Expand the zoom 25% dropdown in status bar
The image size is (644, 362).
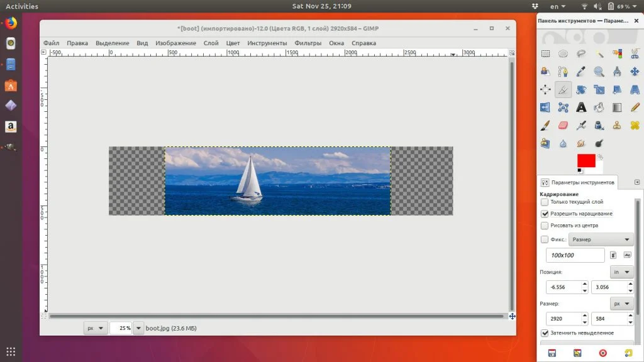138,328
